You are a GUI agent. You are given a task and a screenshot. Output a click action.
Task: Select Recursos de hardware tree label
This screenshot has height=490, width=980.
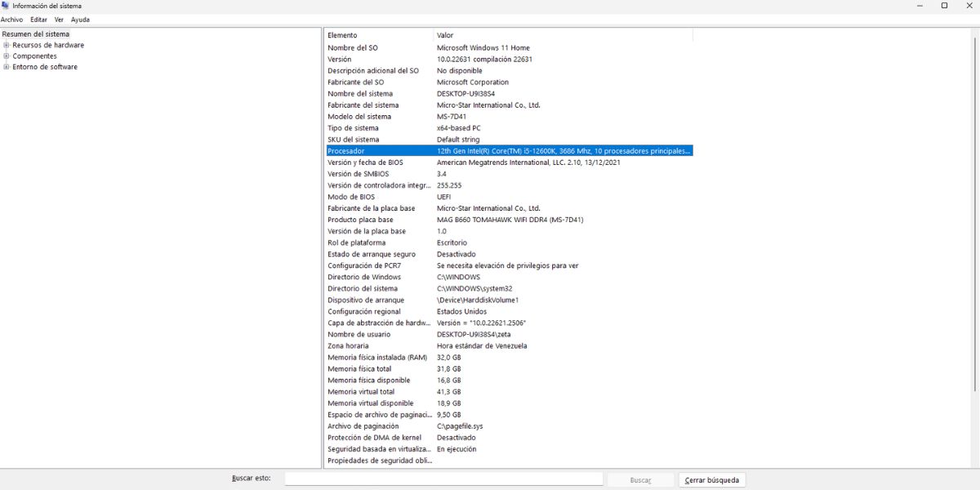(x=48, y=45)
